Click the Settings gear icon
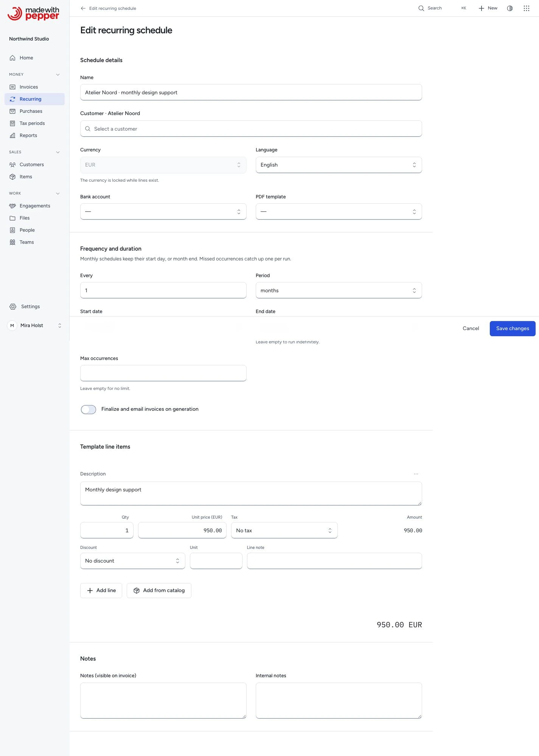539x756 pixels. [x=13, y=307]
